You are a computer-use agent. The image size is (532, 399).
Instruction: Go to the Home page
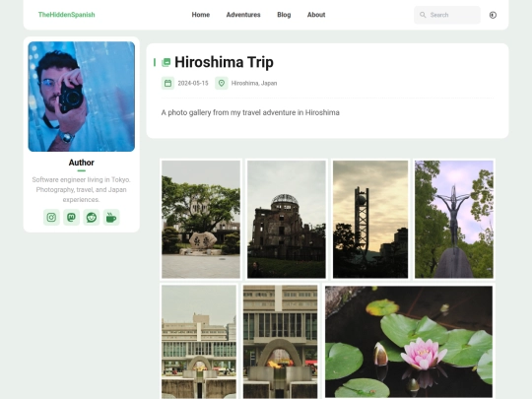(201, 15)
